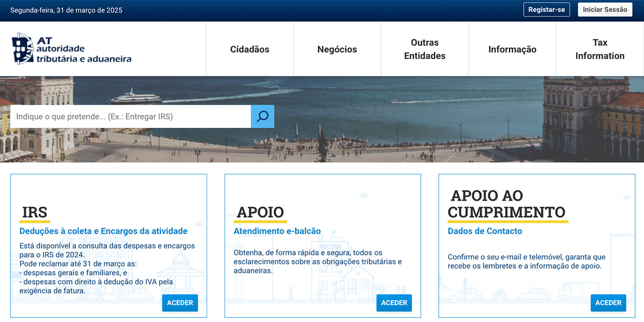644x322 pixels.
Task: Open the Cidadãos menu
Action: 250,49
